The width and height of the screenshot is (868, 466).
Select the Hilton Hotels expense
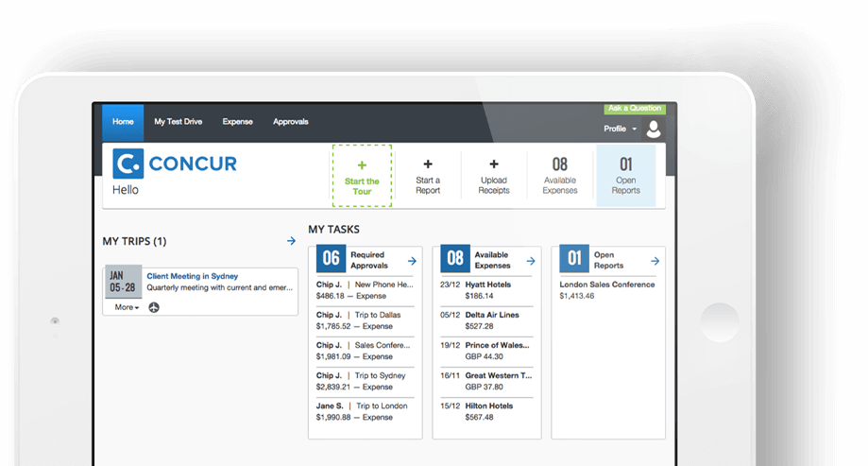click(x=486, y=412)
